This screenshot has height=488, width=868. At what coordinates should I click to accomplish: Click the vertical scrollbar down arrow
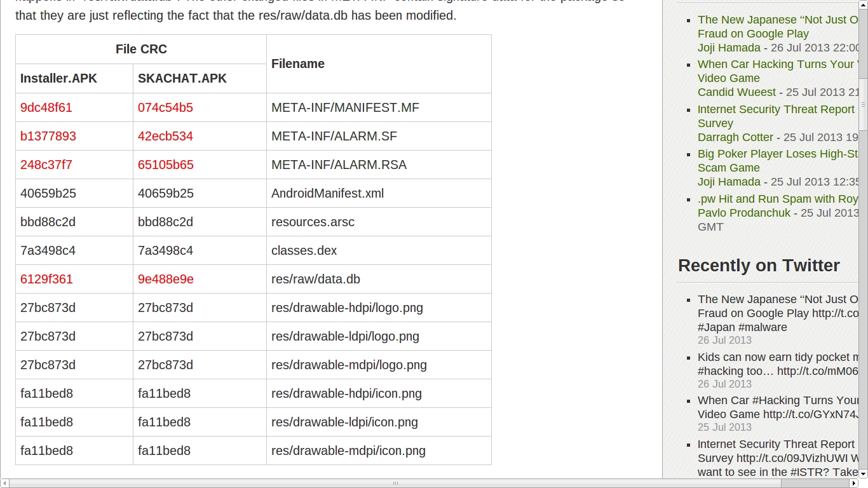click(x=863, y=474)
